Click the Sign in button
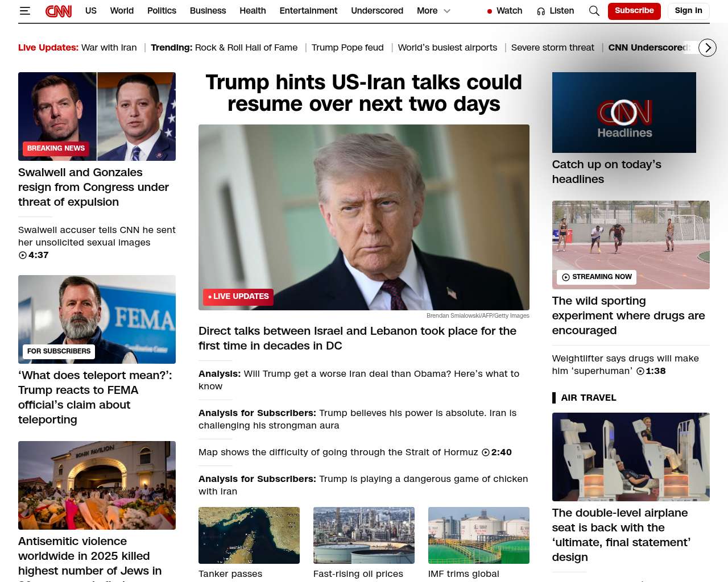The width and height of the screenshot is (728, 582). (688, 11)
